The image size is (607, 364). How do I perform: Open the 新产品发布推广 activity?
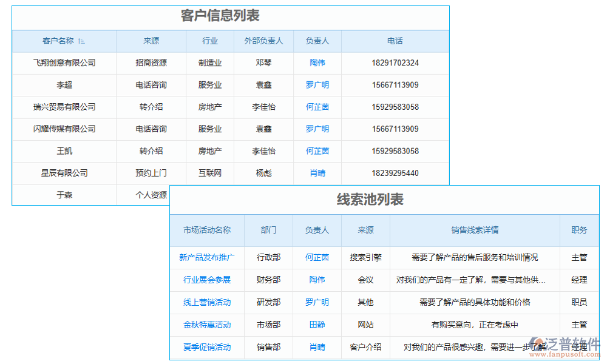[207, 257]
